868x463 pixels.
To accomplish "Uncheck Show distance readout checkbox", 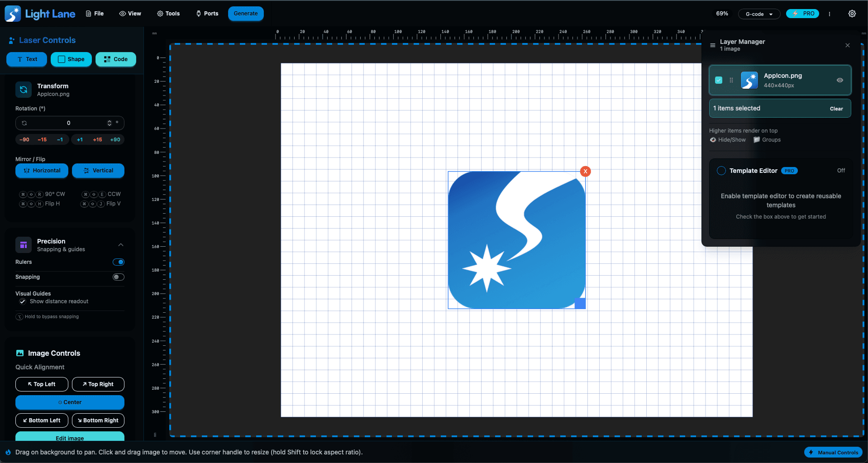I will (x=22, y=301).
